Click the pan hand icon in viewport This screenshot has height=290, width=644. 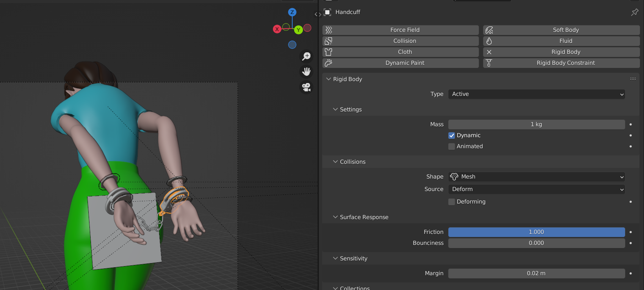306,72
